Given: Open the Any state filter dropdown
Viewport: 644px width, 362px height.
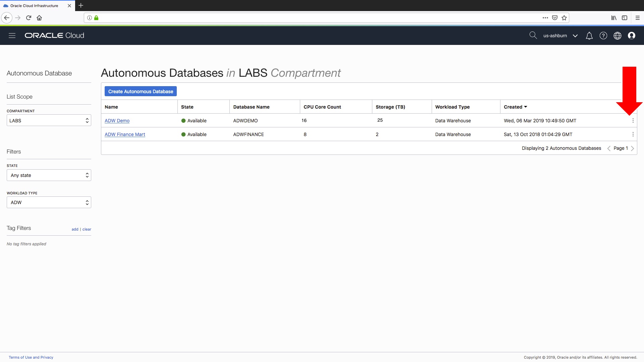Looking at the screenshot, I should pos(49,175).
